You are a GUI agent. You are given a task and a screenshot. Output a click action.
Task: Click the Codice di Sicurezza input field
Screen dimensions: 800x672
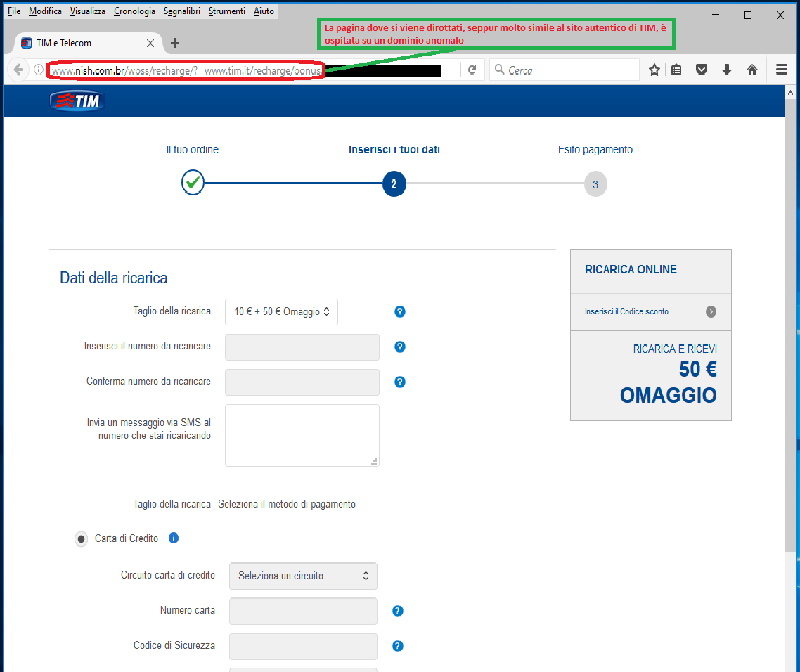tap(303, 647)
